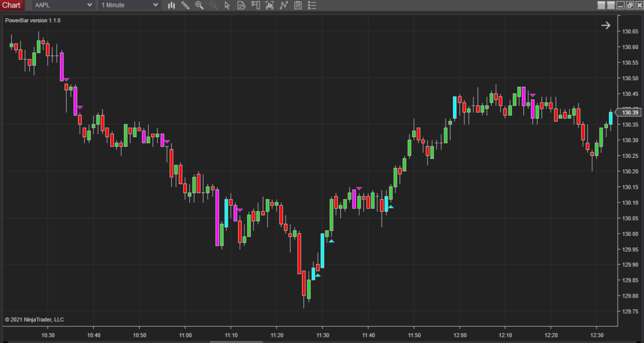Open the chart style bars icon
The height and width of the screenshot is (343, 644).
[x=171, y=5]
